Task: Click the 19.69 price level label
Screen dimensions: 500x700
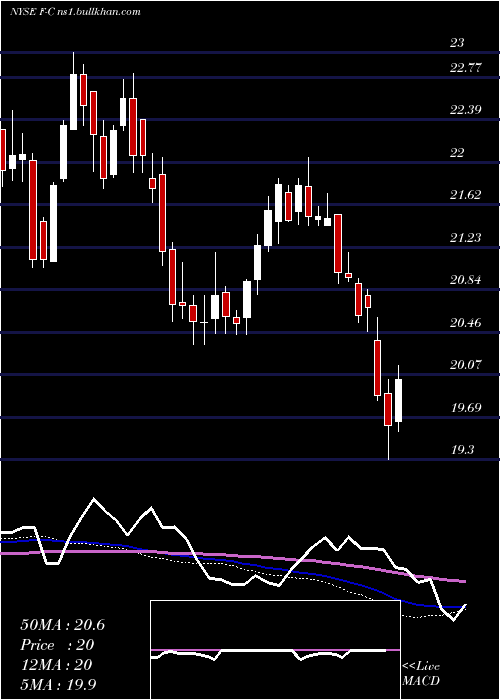Action: click(x=466, y=408)
